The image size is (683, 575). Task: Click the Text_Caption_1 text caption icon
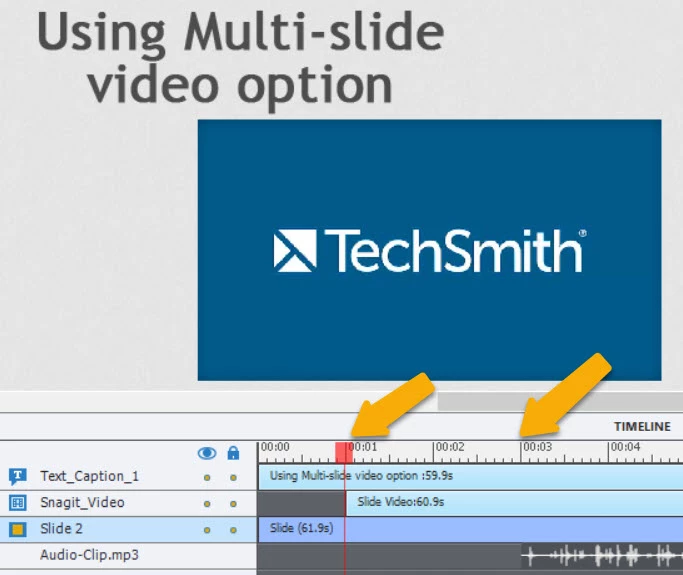point(18,477)
